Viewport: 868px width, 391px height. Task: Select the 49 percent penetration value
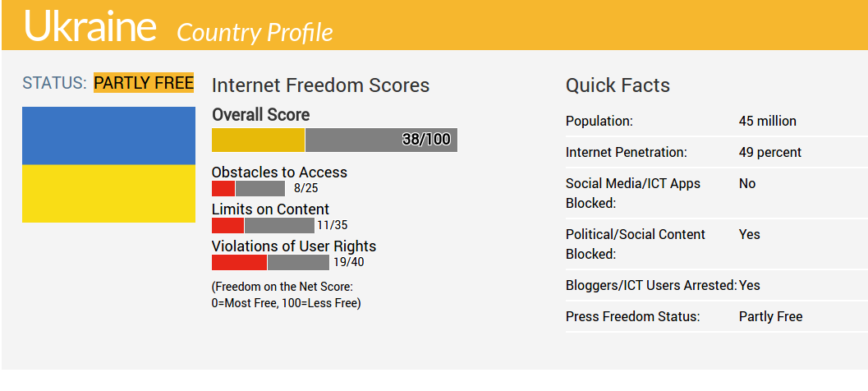point(769,153)
